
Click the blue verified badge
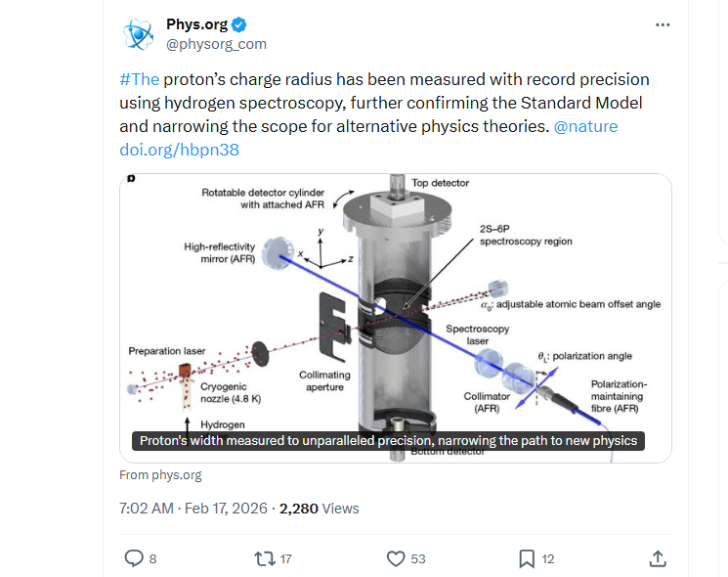click(x=237, y=24)
